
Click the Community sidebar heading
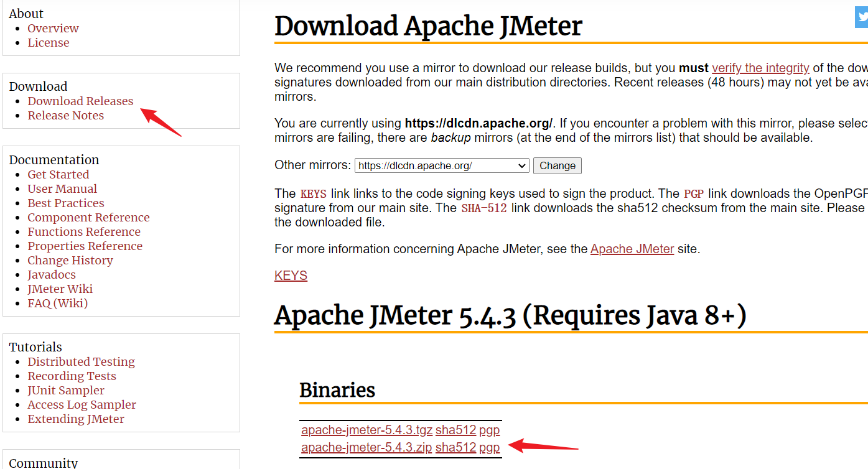click(44, 463)
